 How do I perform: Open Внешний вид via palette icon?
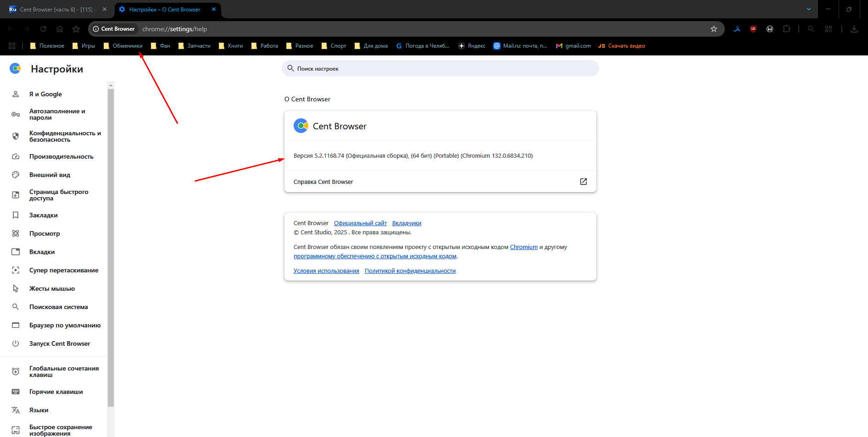(16, 175)
